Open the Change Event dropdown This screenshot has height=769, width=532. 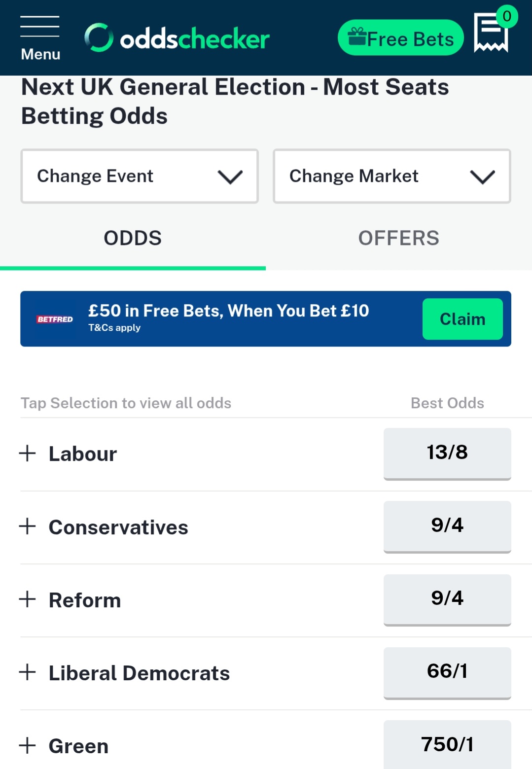[140, 176]
